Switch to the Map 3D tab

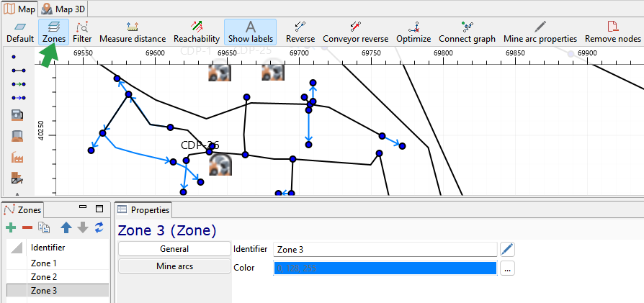[x=63, y=8]
